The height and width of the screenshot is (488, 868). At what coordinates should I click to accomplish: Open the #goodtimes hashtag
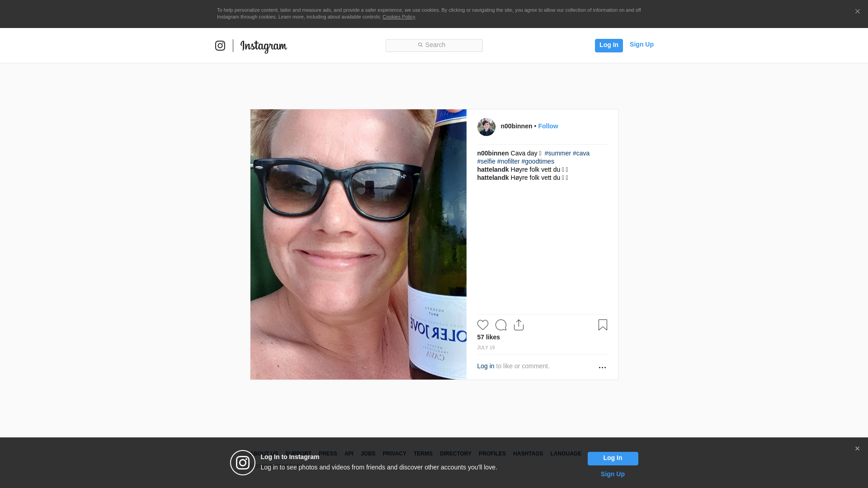pyautogui.click(x=538, y=161)
